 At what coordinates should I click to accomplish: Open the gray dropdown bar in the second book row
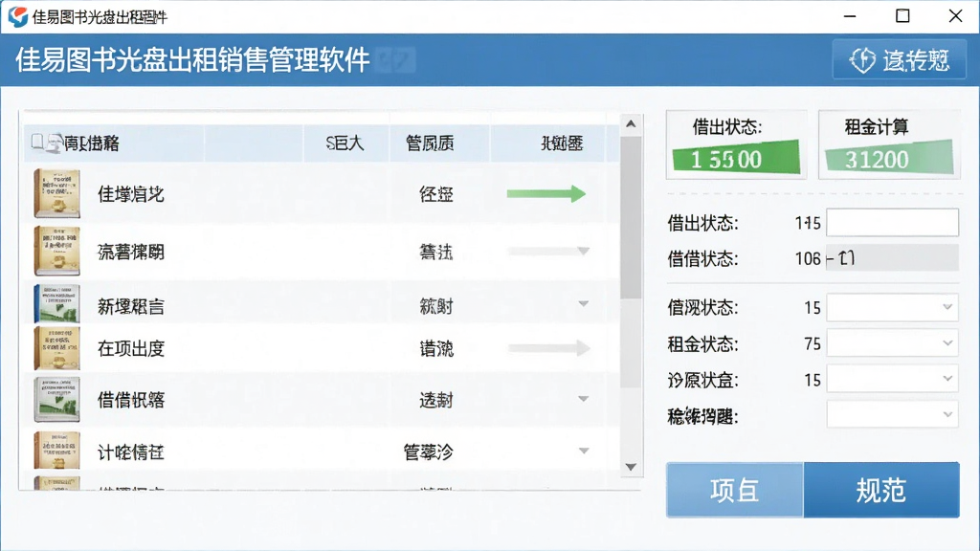[548, 252]
